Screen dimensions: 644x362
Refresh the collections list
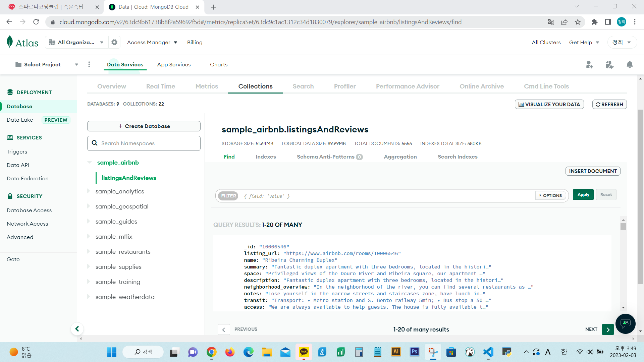click(x=609, y=104)
